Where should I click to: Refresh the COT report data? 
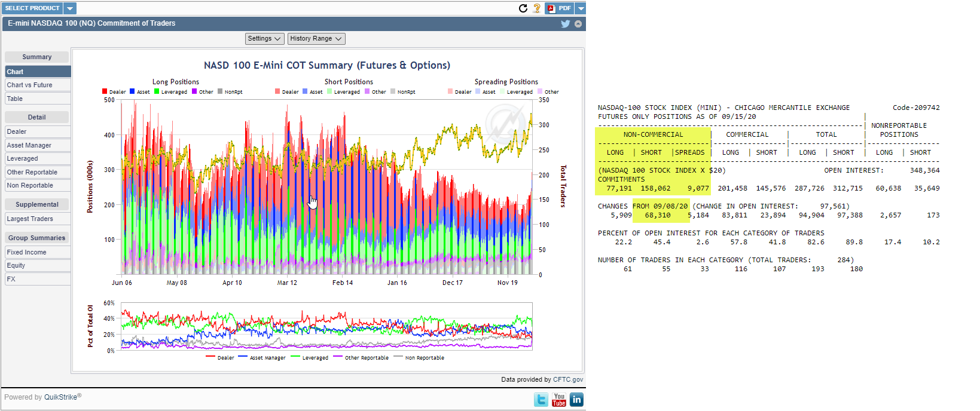(523, 8)
